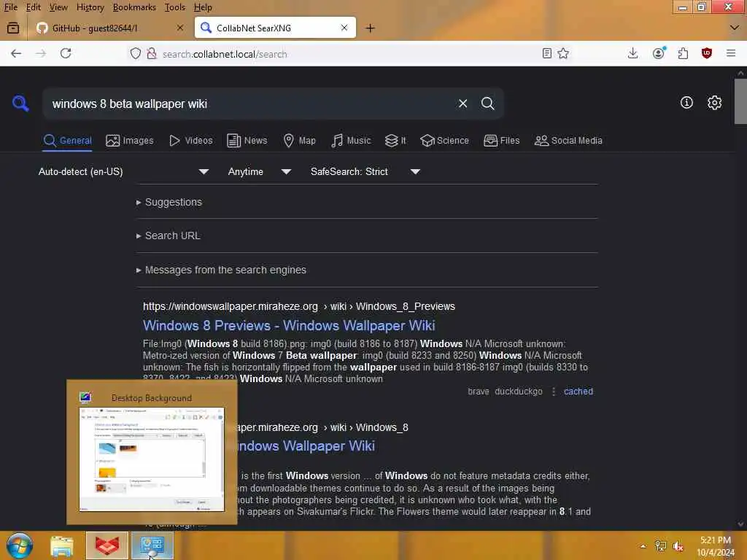Open Firefox View from the tab bar
Image resolution: width=747 pixels, height=560 pixels.
click(x=13, y=28)
